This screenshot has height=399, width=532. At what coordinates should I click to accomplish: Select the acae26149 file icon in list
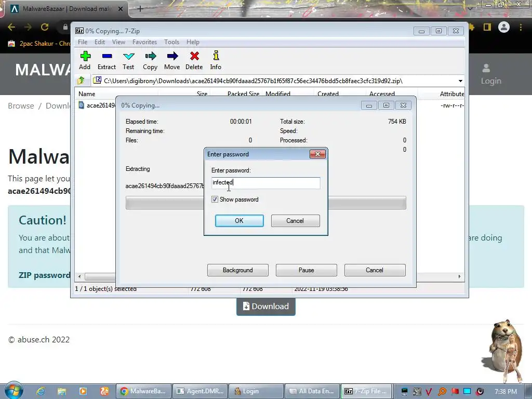click(x=82, y=105)
